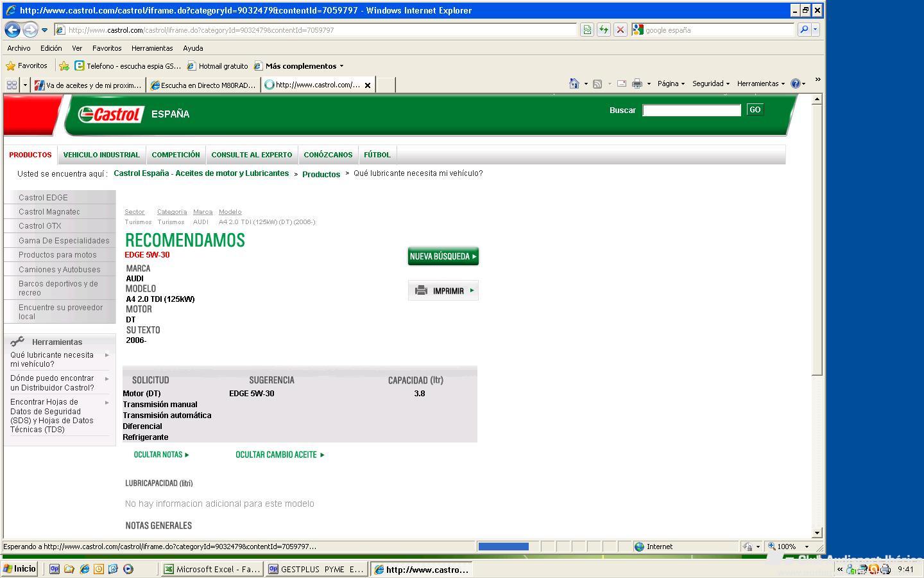Open Castrol Magnatec in the sidebar

[x=49, y=211]
